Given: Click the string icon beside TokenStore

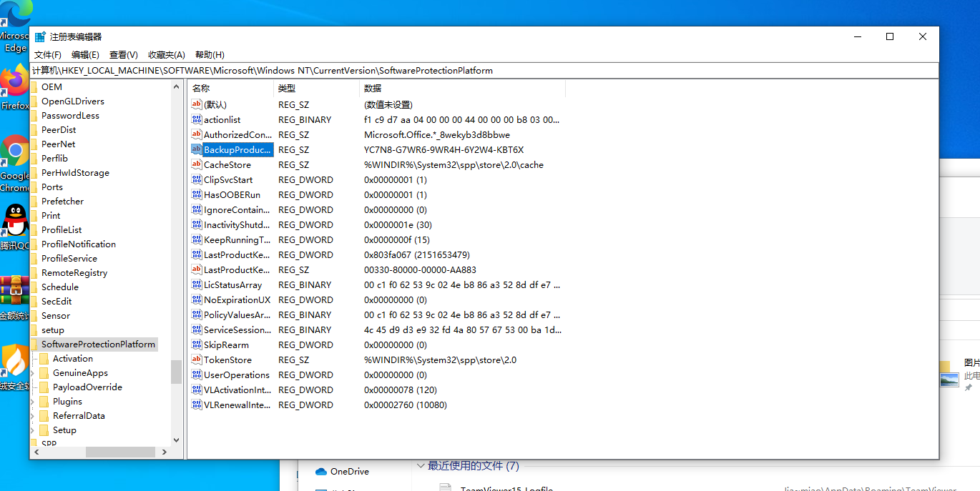Looking at the screenshot, I should [x=197, y=359].
